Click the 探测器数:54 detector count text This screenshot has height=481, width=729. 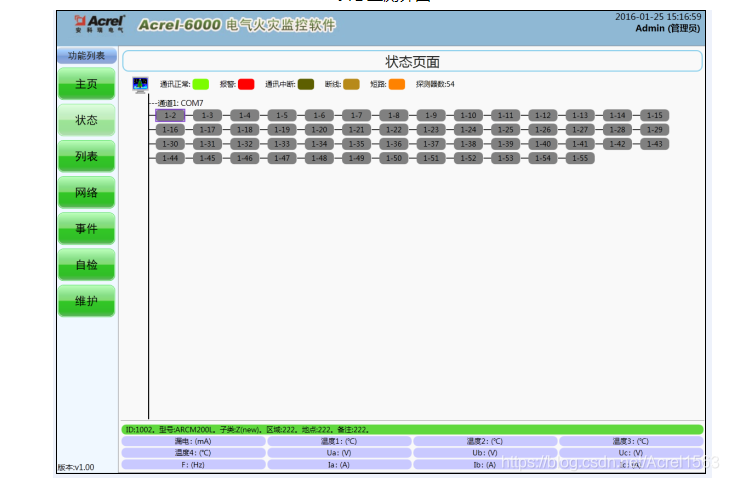pyautogui.click(x=435, y=84)
